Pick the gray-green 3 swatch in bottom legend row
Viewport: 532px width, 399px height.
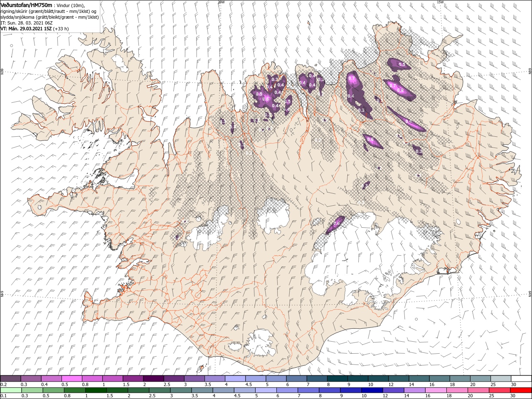tap(180, 390)
